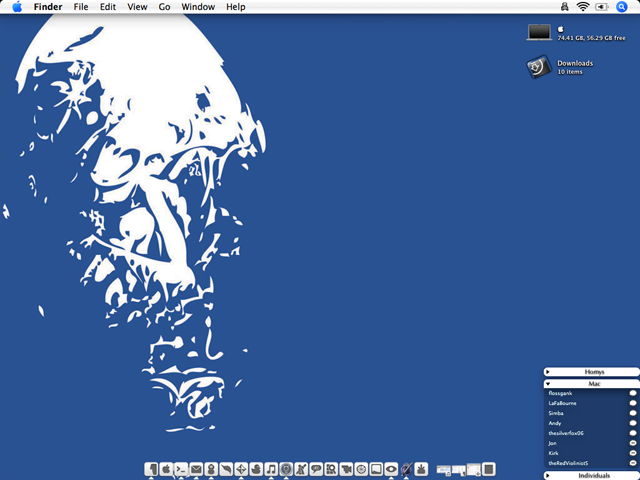This screenshot has height=480, width=640.
Task: Open Finder from the dock
Action: tap(151, 468)
